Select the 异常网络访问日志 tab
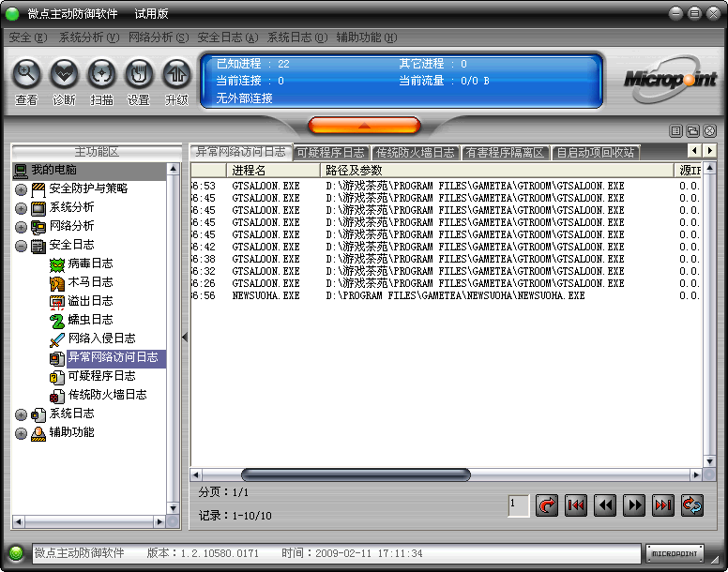 click(x=240, y=152)
